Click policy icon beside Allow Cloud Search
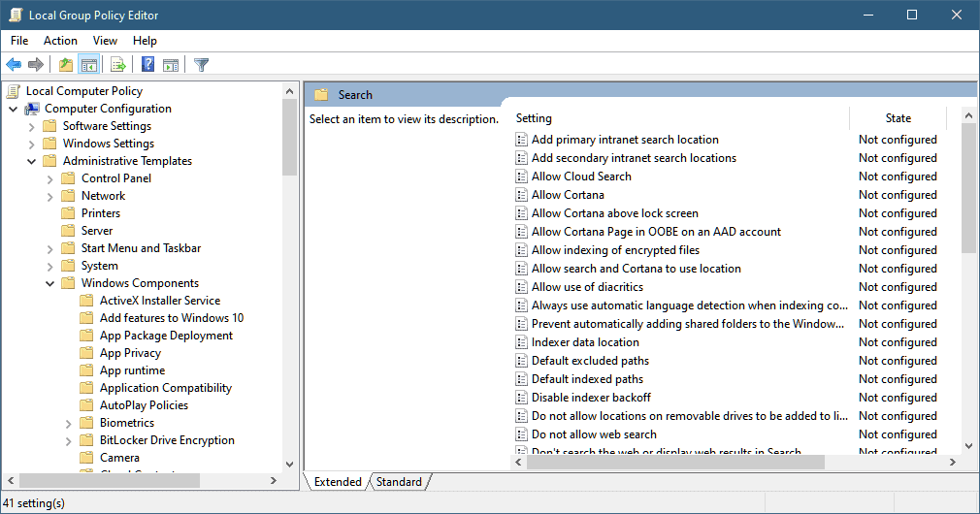Image resolution: width=980 pixels, height=514 pixels. point(521,177)
